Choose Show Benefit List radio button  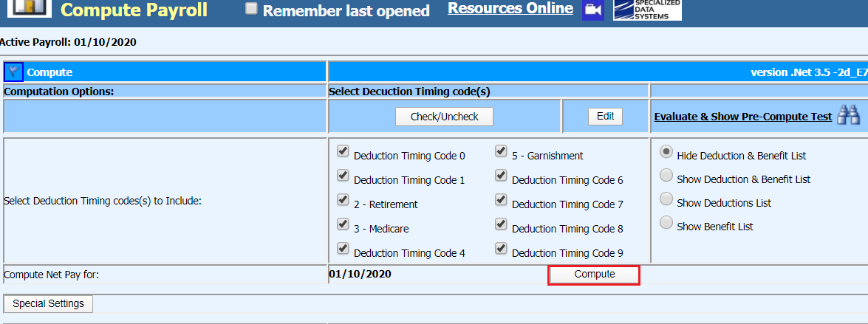click(x=666, y=223)
